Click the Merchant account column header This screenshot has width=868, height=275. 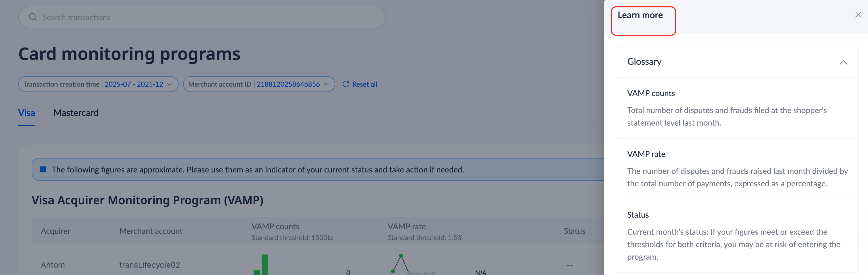click(x=151, y=231)
